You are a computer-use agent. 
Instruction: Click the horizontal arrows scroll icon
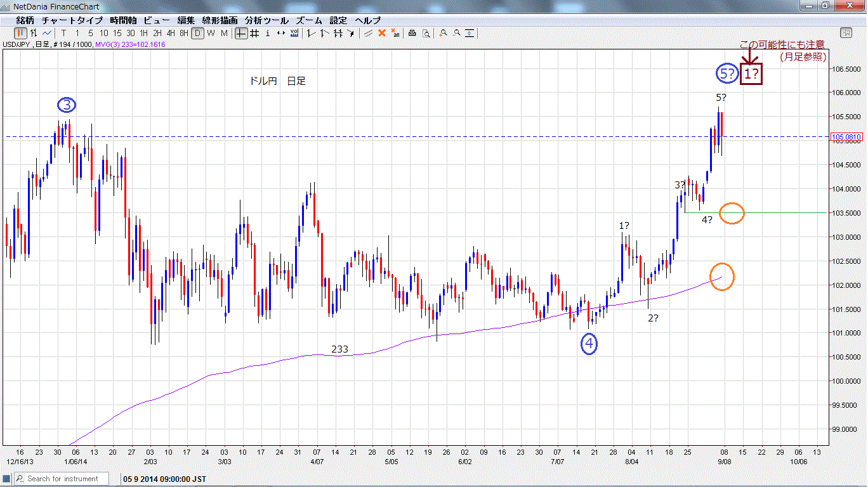(281, 33)
